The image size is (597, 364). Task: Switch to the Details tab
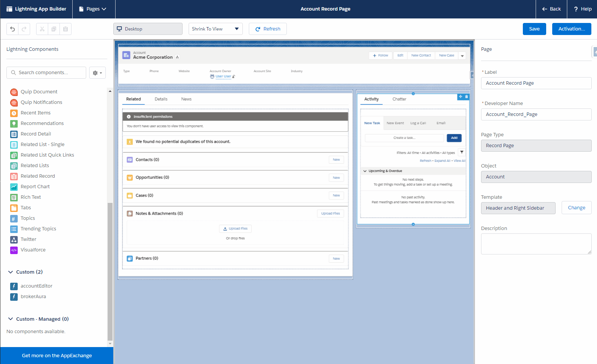[x=161, y=99]
